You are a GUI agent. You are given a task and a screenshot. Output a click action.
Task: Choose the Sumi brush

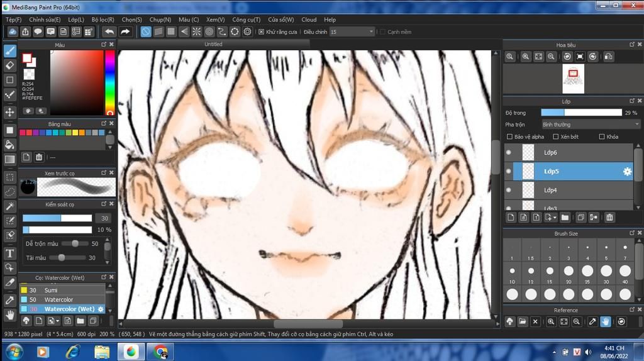click(62, 290)
